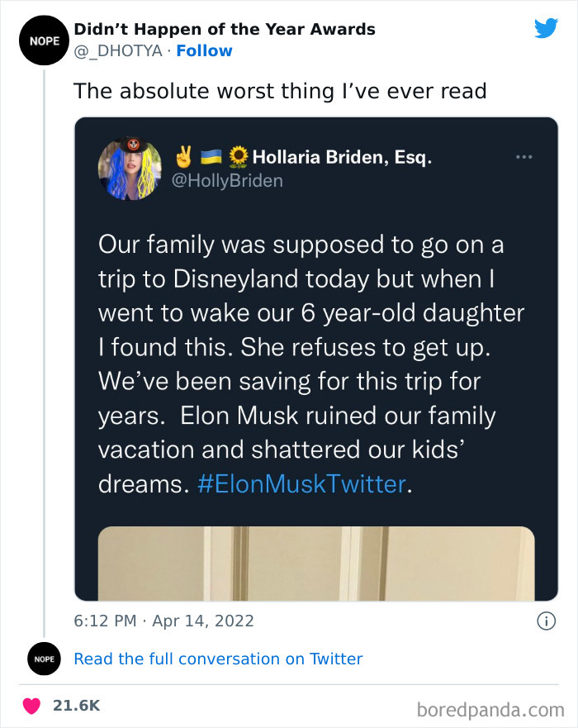
Task: Click the Follow link
Action: click(204, 50)
